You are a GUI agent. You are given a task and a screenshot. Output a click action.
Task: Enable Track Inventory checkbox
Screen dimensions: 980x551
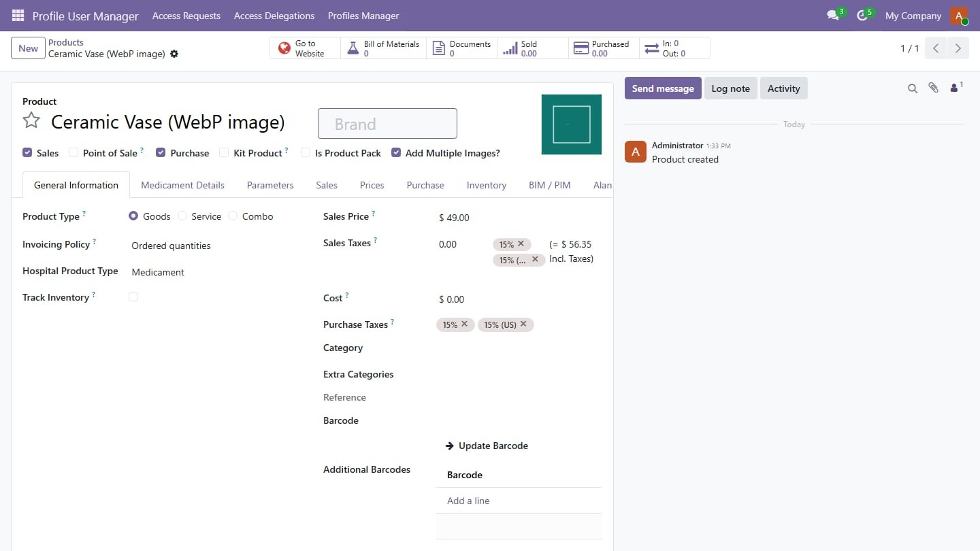(133, 297)
